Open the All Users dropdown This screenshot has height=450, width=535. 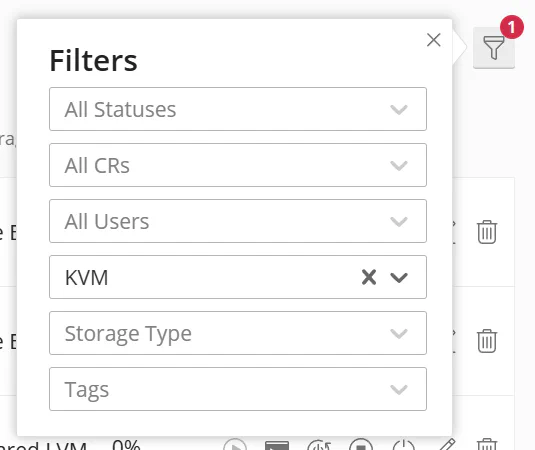[238, 221]
